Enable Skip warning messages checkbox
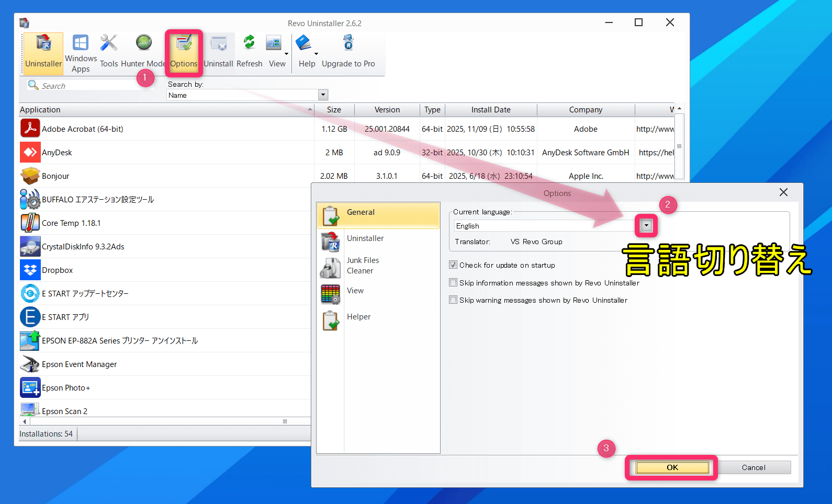This screenshot has width=832, height=504. [x=453, y=300]
